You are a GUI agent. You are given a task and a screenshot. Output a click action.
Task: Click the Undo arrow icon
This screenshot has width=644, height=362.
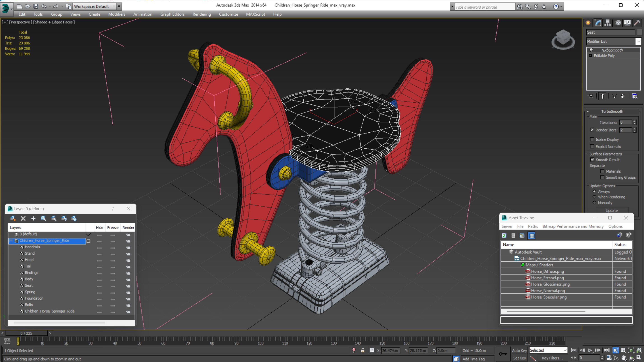coord(44,6)
